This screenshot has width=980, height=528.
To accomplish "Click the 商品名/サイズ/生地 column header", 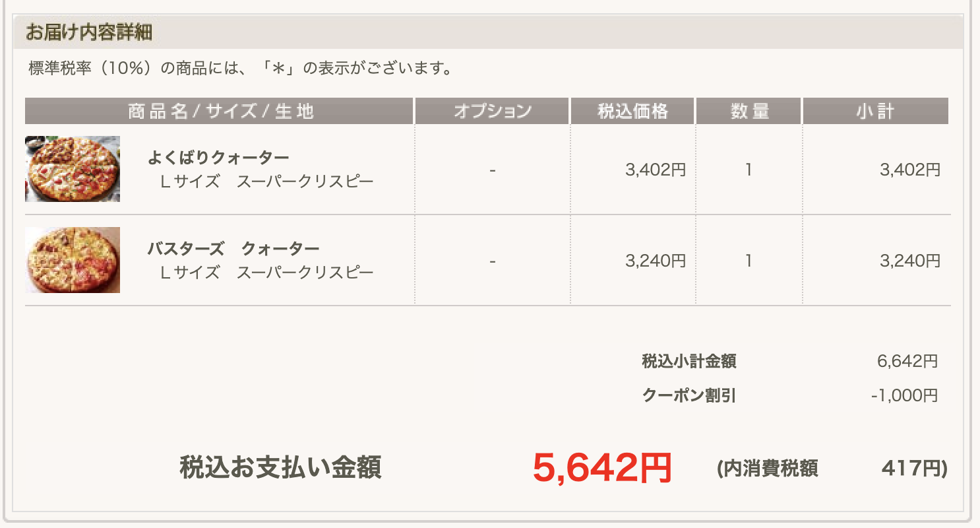I will point(220,111).
